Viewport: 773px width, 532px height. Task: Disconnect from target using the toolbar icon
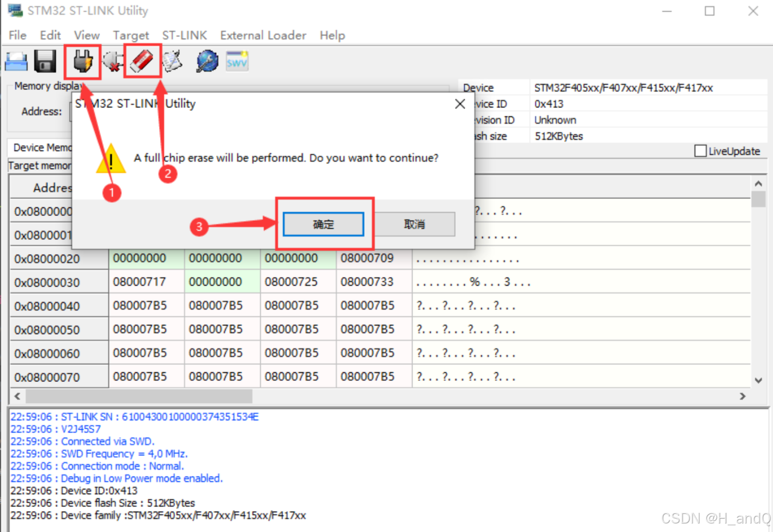(112, 62)
